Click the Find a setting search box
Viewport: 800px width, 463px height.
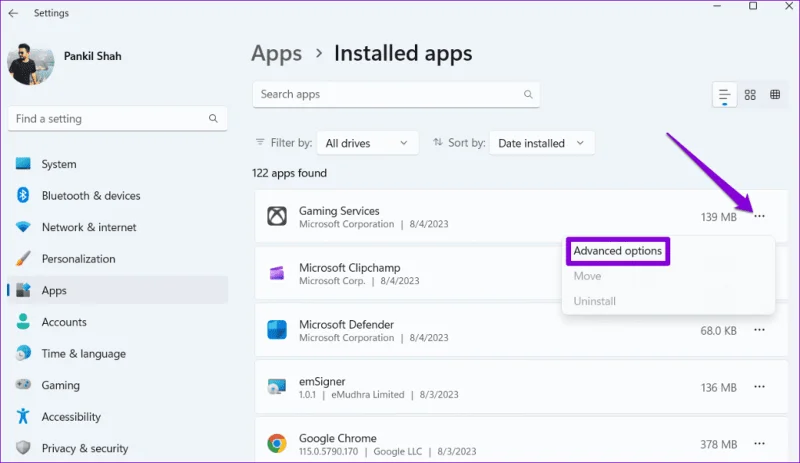(x=117, y=119)
